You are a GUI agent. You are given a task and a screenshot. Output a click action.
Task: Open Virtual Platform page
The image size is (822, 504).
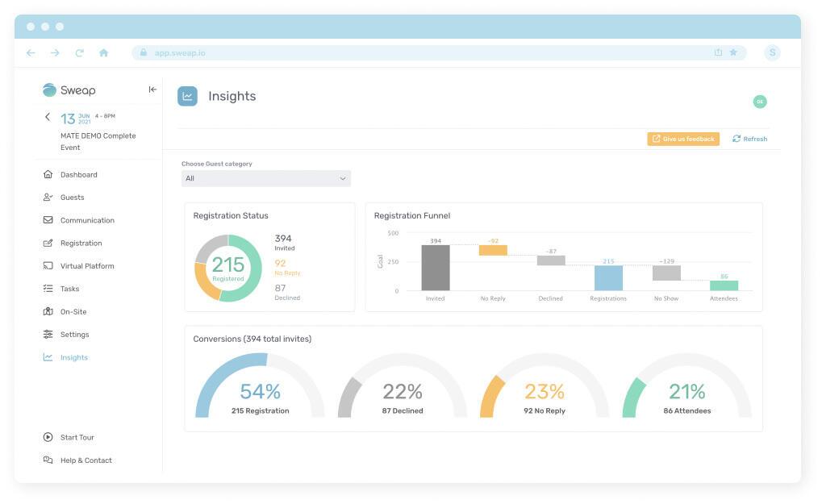click(x=87, y=266)
